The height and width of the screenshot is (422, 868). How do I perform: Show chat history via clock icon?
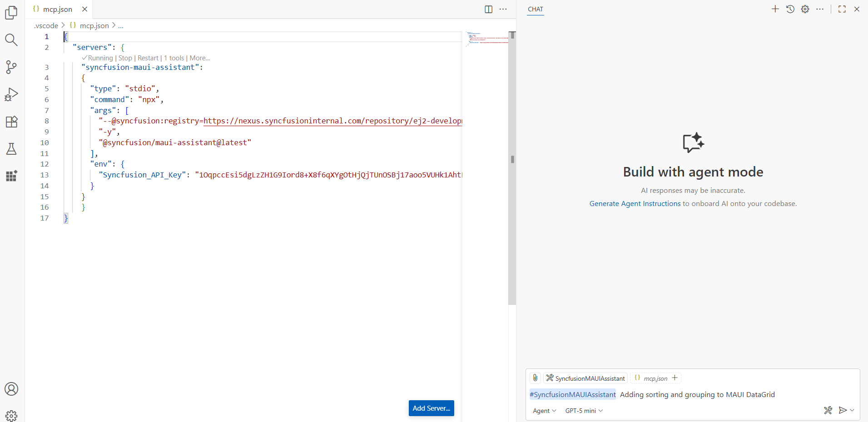click(x=790, y=9)
